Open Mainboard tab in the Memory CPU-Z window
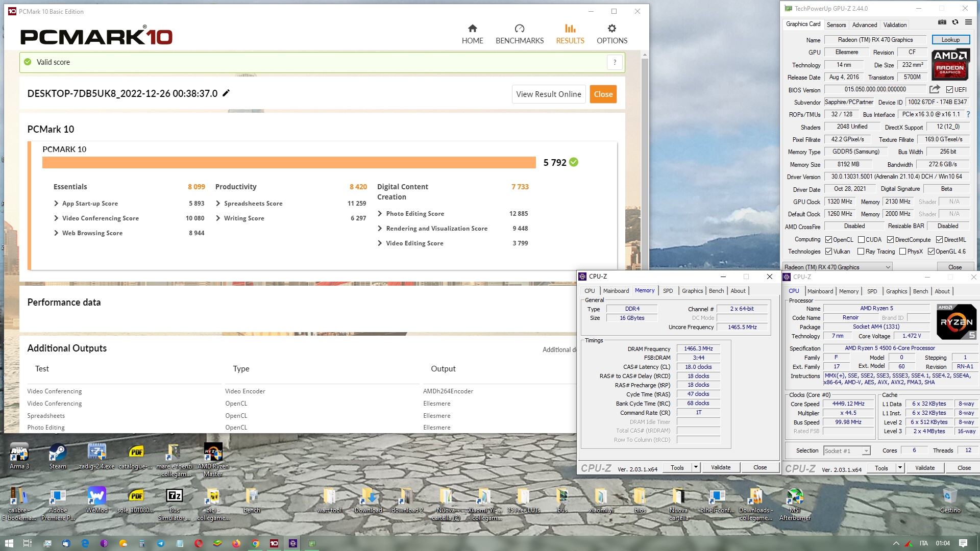This screenshot has height=551, width=980. [616, 291]
